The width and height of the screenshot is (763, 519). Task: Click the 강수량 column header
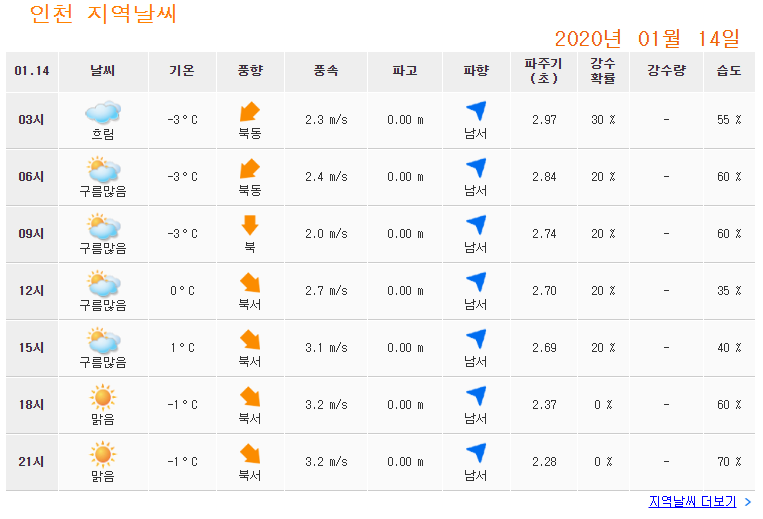pyautogui.click(x=666, y=71)
